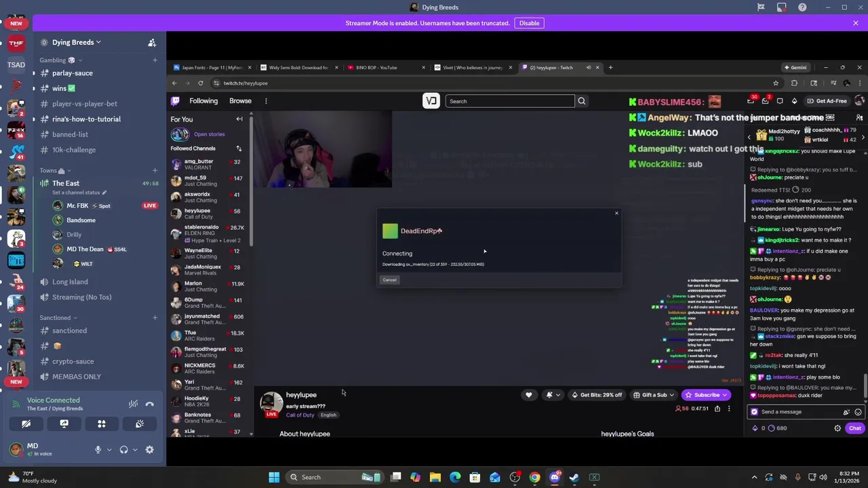Reload the Twitch page
The image size is (868, 488).
(x=201, y=83)
